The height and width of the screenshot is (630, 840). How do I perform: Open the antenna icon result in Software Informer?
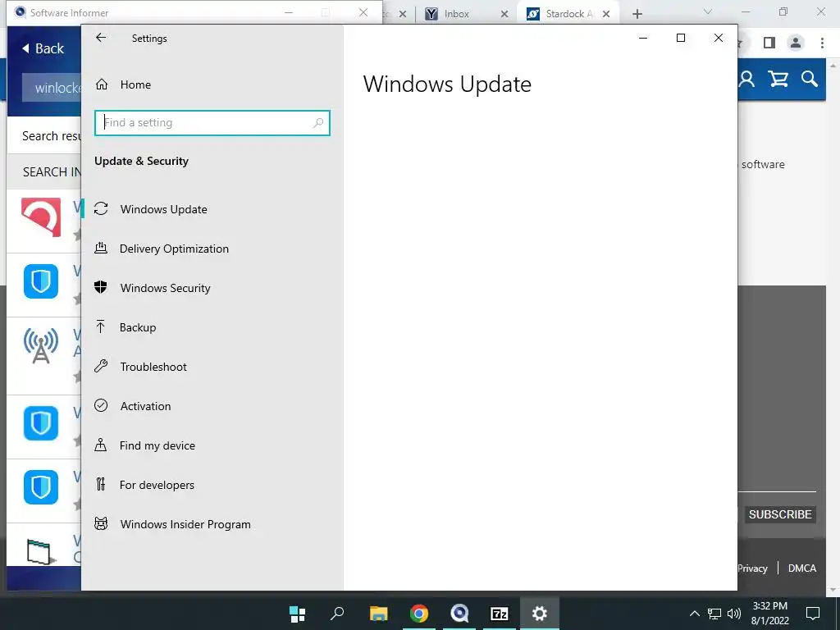point(41,345)
